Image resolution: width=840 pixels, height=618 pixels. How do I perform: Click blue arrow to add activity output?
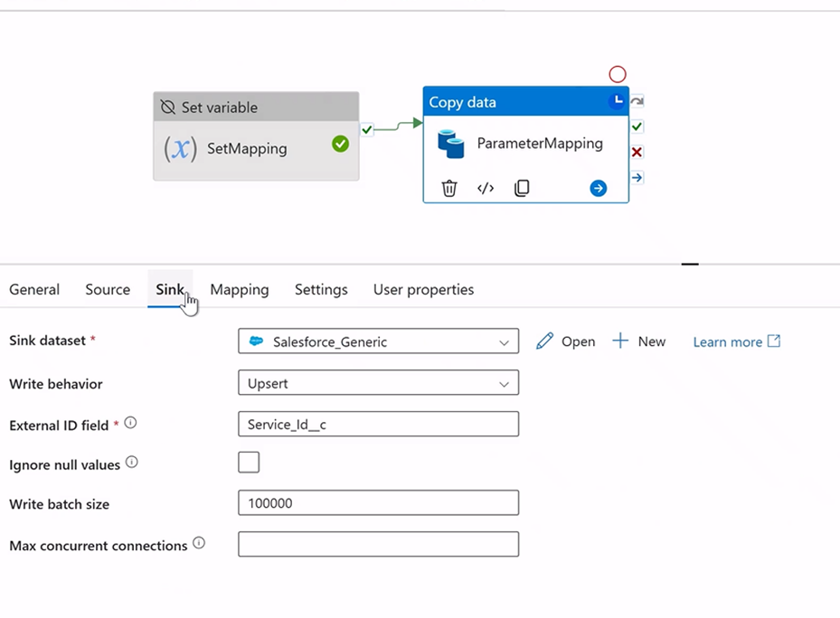tap(599, 188)
